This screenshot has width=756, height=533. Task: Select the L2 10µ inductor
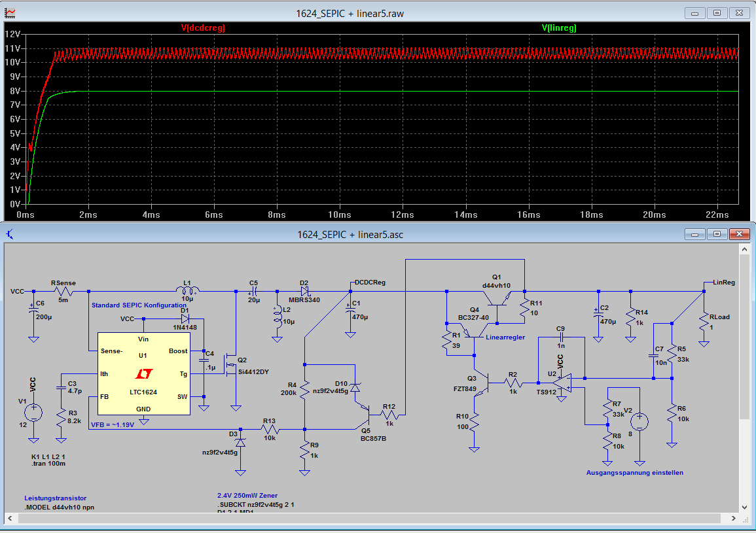pyautogui.click(x=278, y=316)
